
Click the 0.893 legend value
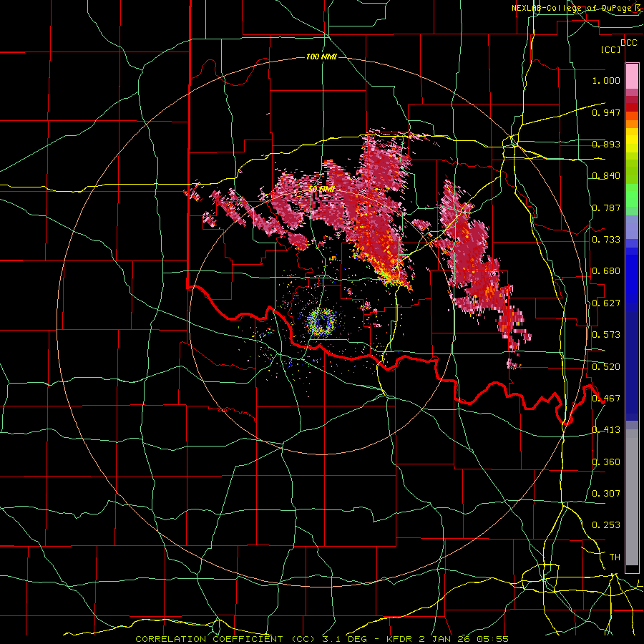click(606, 144)
